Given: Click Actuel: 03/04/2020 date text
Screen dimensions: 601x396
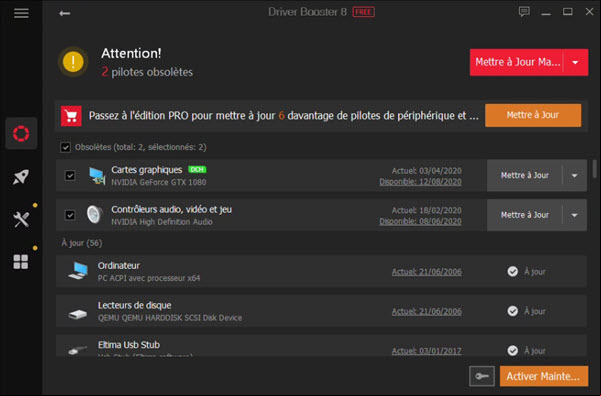Looking at the screenshot, I should 427,171.
